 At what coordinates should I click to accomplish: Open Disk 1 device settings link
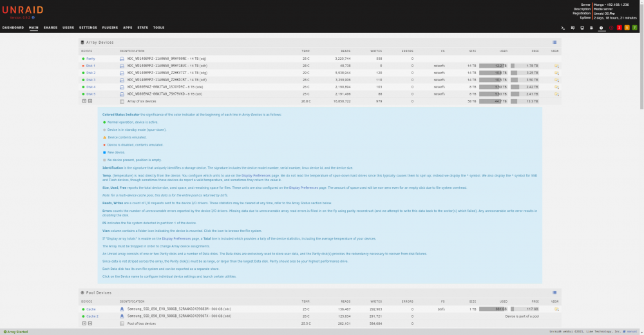pos(90,66)
